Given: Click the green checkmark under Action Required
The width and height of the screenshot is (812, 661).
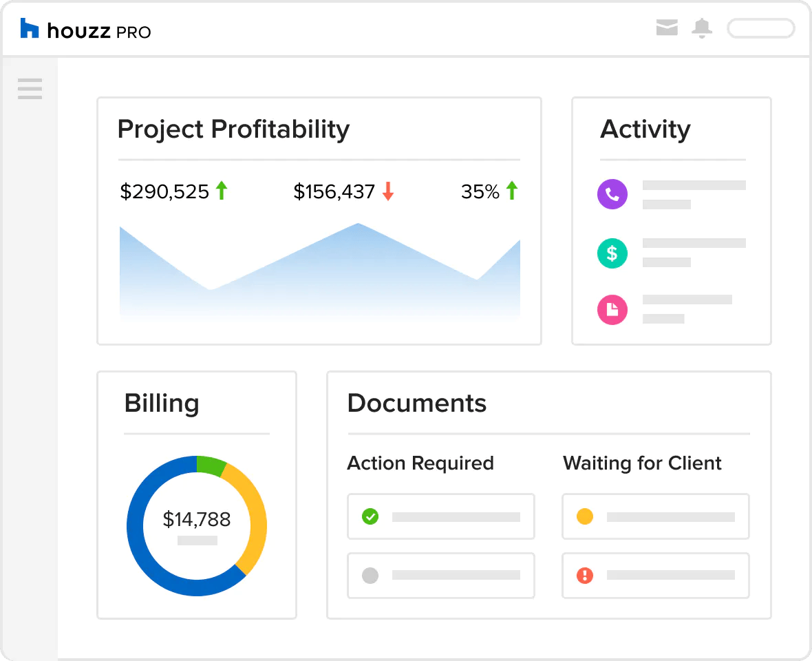Looking at the screenshot, I should pos(370,516).
